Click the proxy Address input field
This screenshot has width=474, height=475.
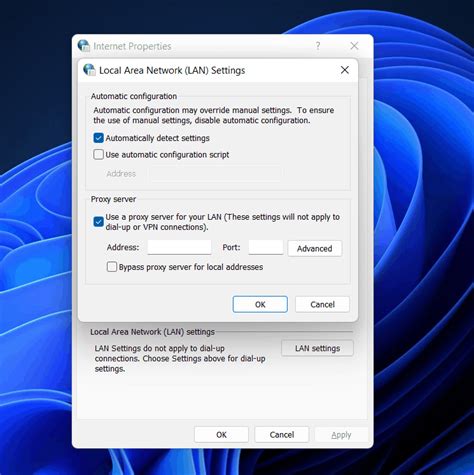(x=179, y=247)
